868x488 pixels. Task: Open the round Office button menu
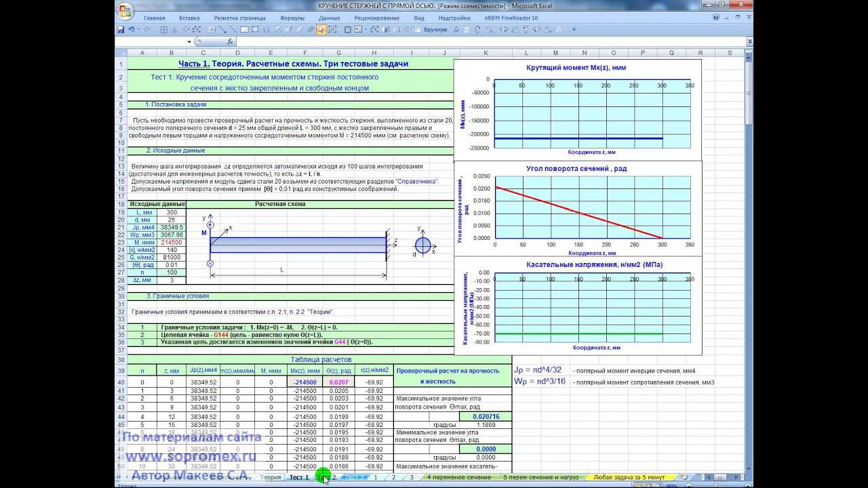pyautogui.click(x=125, y=10)
